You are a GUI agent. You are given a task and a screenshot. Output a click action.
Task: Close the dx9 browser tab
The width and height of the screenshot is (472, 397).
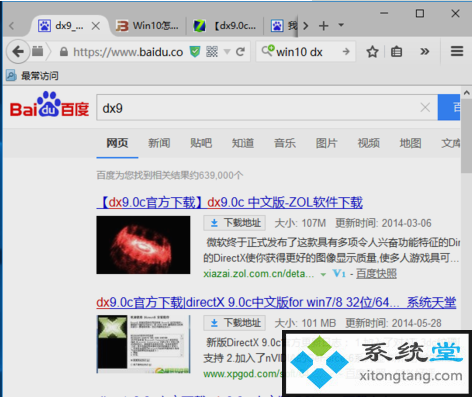(x=96, y=26)
